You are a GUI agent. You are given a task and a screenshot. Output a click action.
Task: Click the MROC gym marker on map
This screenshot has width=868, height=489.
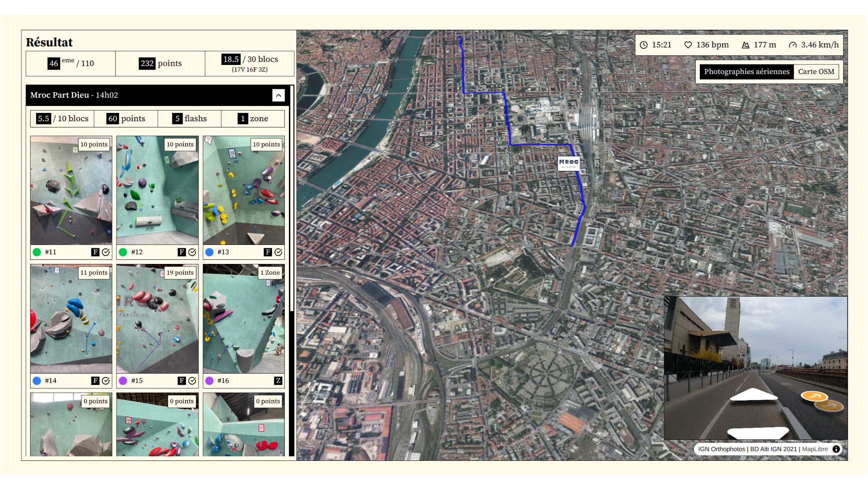[x=568, y=163]
